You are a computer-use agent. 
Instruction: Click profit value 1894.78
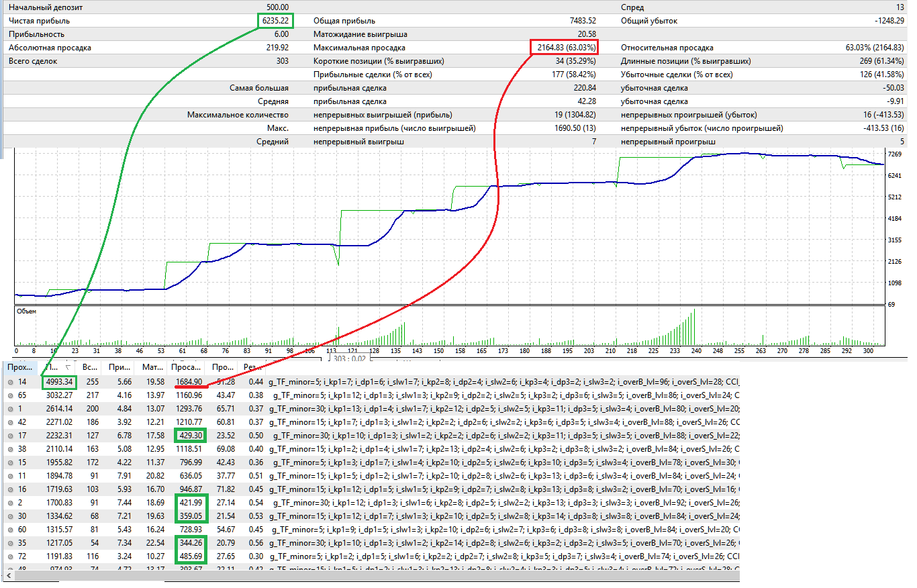pos(59,475)
